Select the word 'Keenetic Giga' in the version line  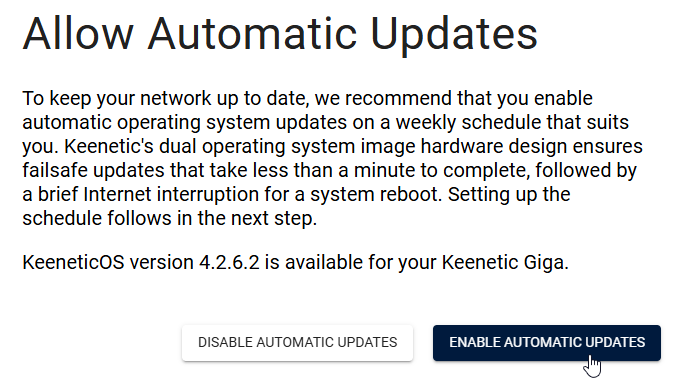pyautogui.click(x=505, y=263)
